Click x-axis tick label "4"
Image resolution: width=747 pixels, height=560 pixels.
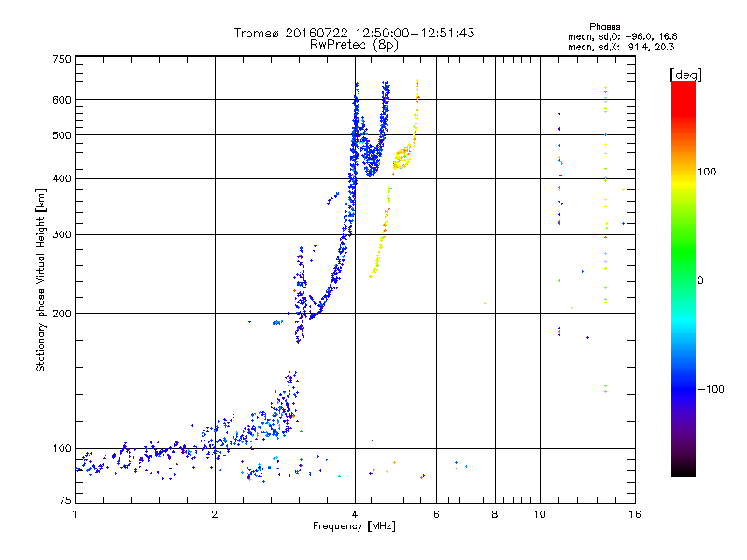pyautogui.click(x=355, y=514)
